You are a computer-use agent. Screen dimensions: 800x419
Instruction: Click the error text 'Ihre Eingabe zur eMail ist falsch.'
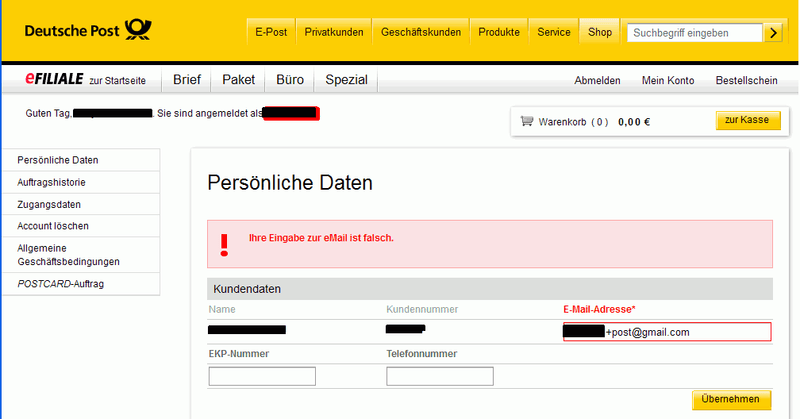(x=321, y=238)
